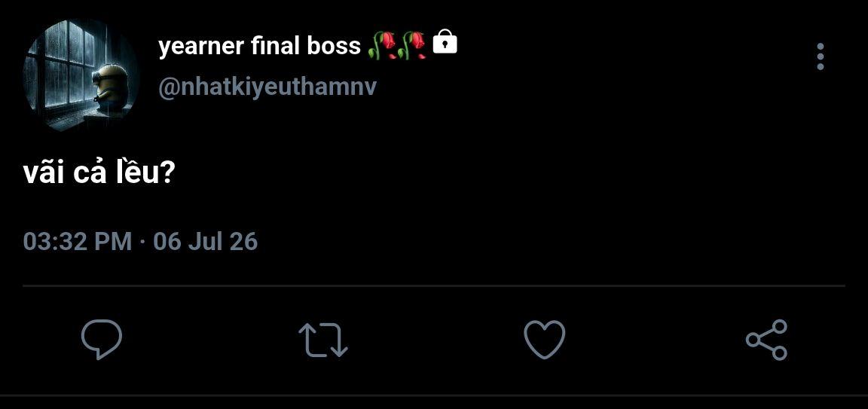
Task: Toggle the heart to favorite the post
Action: tap(545, 339)
